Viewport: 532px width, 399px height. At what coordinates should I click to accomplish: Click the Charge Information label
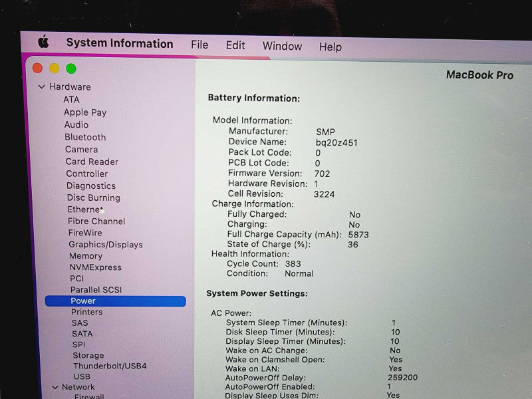[x=253, y=204]
